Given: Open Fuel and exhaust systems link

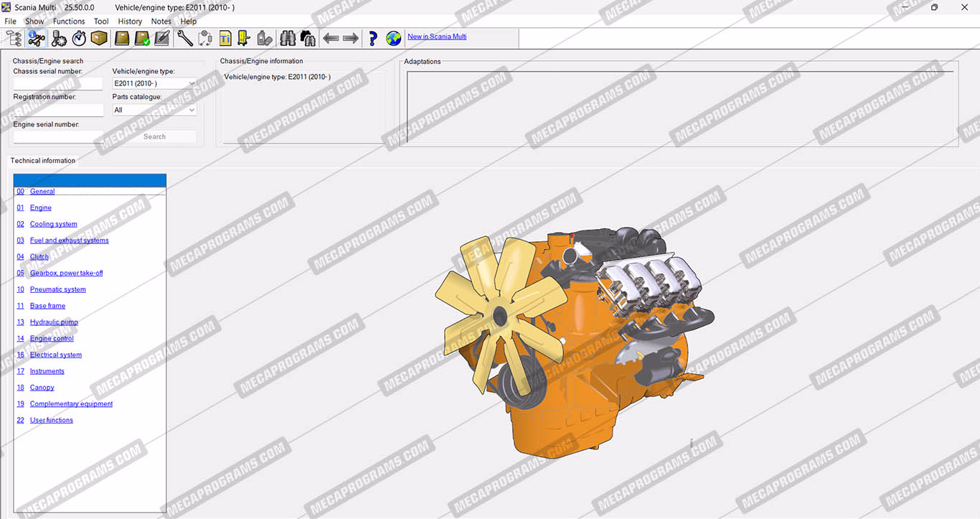Looking at the screenshot, I should coord(70,240).
